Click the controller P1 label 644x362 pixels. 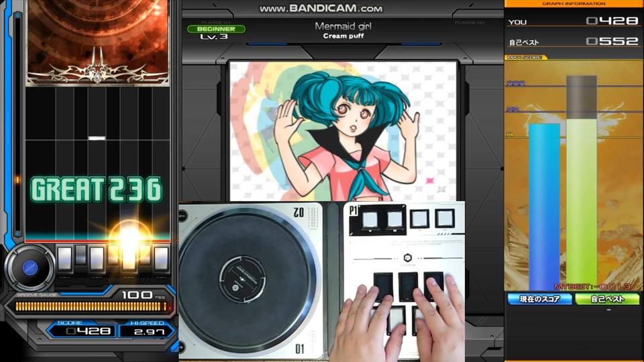pyautogui.click(x=354, y=211)
